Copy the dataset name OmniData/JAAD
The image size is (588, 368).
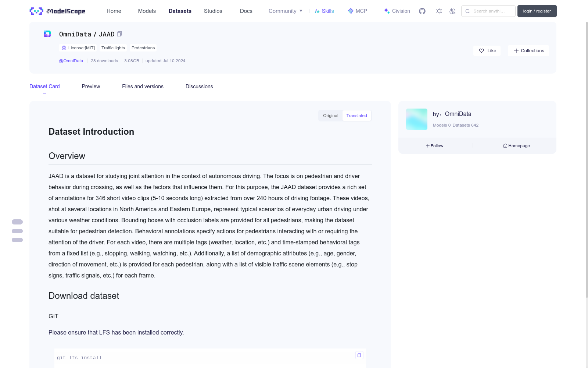(119, 34)
